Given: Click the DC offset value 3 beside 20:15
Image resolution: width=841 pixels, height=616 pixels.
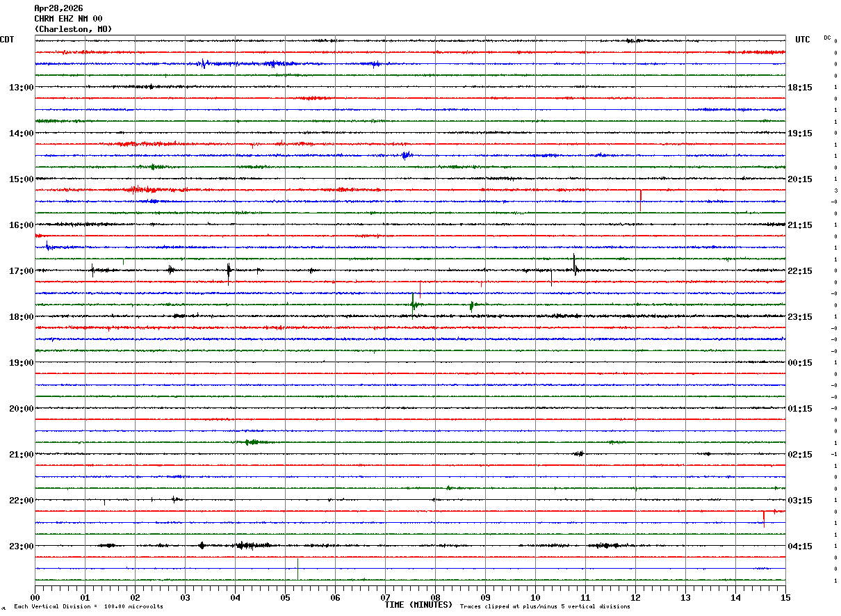Looking at the screenshot, I should click(835, 191).
